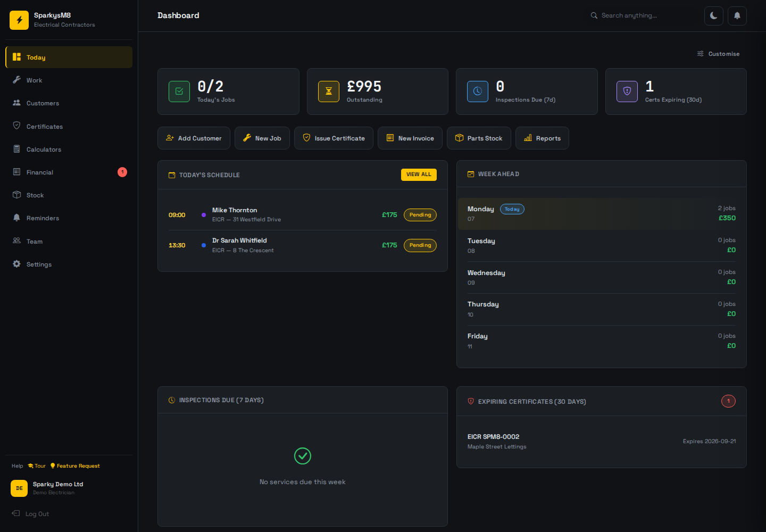Navigate to Certificates

point(69,127)
